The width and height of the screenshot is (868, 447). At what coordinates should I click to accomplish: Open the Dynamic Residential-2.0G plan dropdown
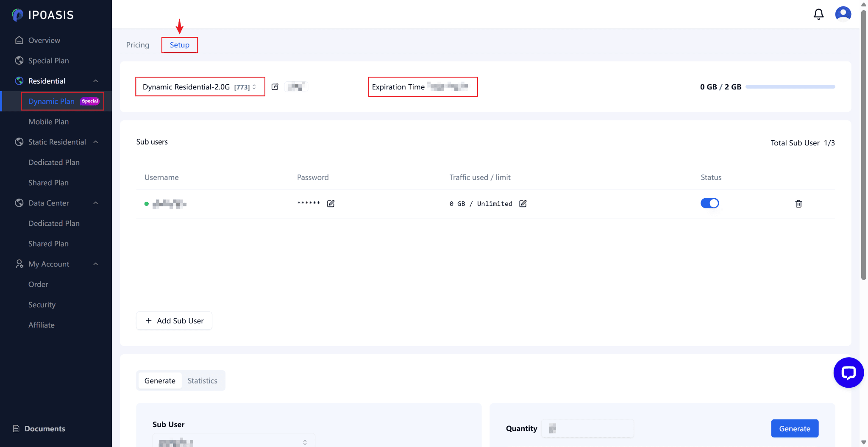(x=200, y=87)
